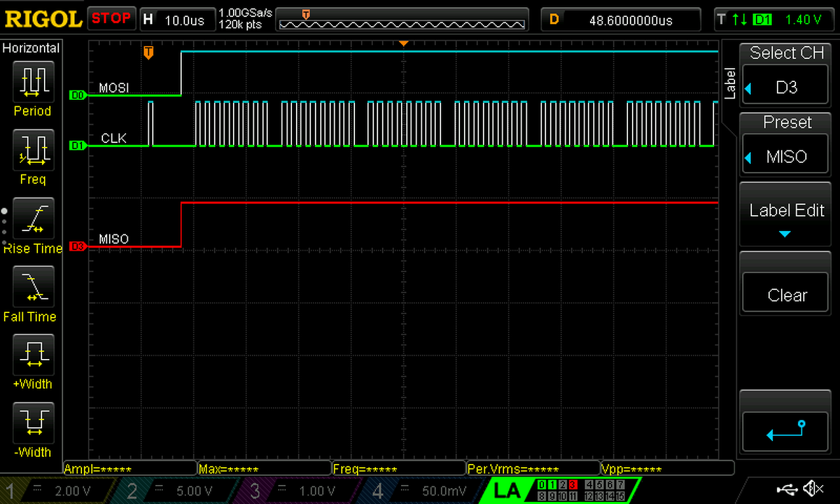Click the Vpp measurement readout
Viewport: 840px width, 504px height.
667,469
